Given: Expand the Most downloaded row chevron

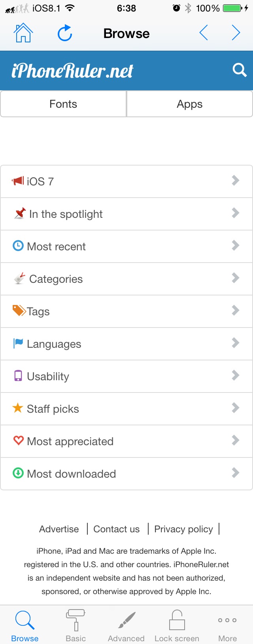Looking at the screenshot, I should pos(236,473).
